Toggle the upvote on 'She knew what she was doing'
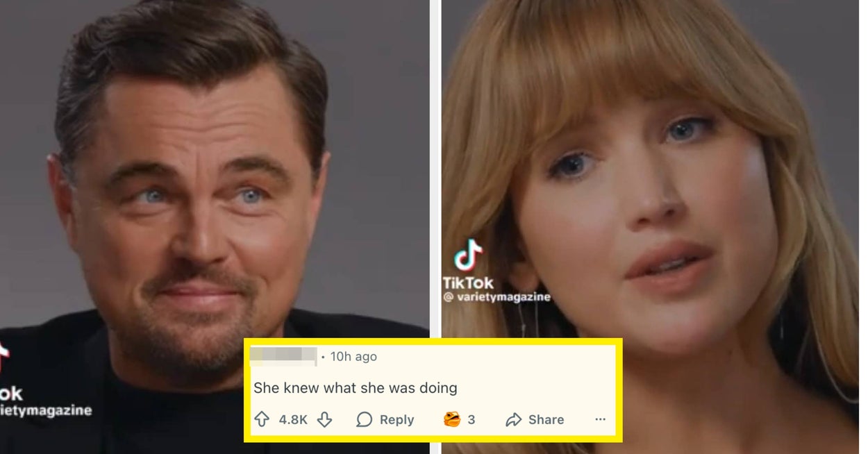 [261, 419]
